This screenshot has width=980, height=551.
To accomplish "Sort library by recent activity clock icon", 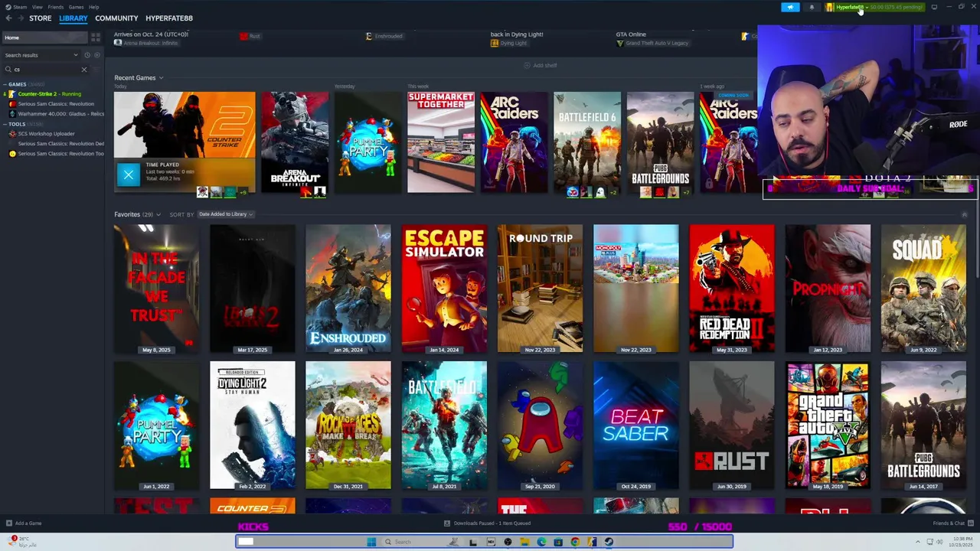I will (x=87, y=55).
